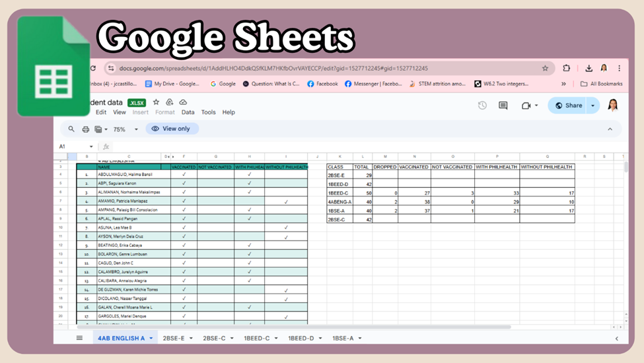Open STEM attrition bookmark
644x363 pixels.
tap(437, 84)
